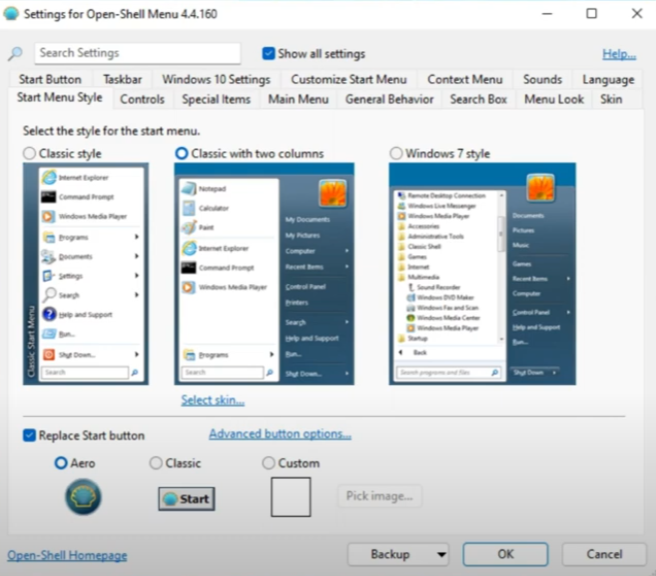Minimize the Settings window
The width and height of the screenshot is (656, 576).
point(547,14)
